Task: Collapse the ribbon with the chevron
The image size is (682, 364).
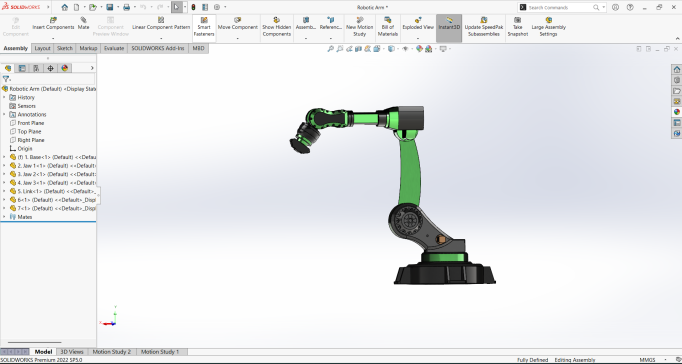Action: [677, 39]
